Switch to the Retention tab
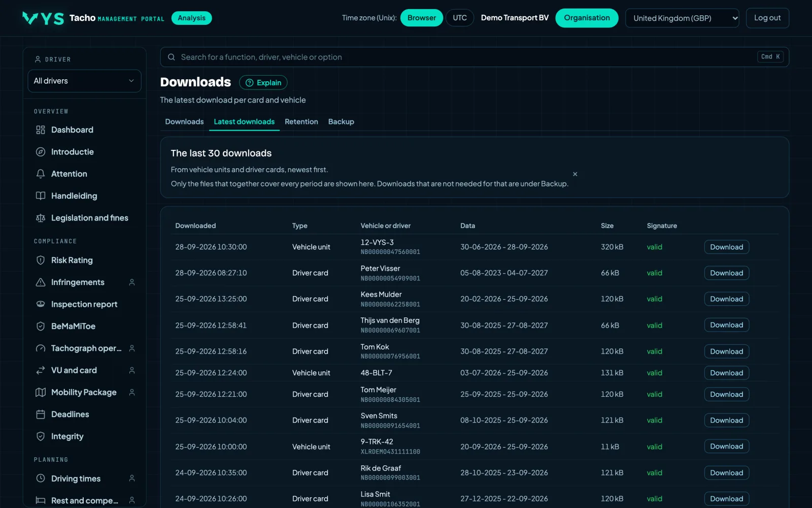The width and height of the screenshot is (812, 508). click(301, 122)
